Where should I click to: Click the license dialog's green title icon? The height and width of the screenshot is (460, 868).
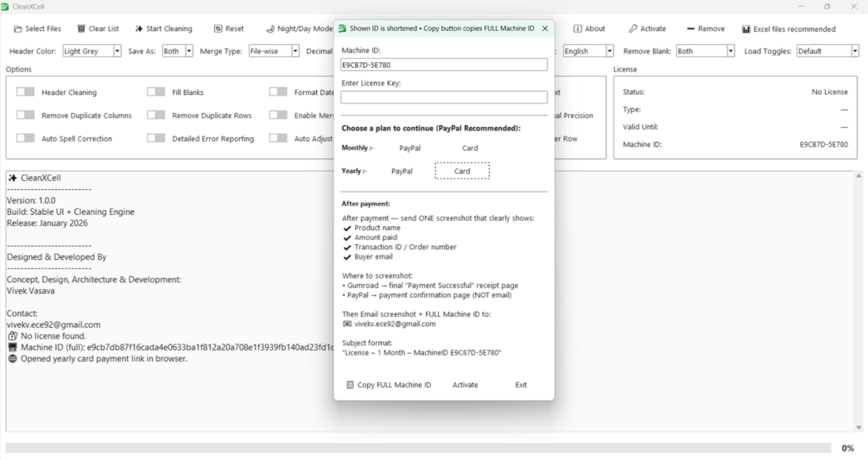342,28
